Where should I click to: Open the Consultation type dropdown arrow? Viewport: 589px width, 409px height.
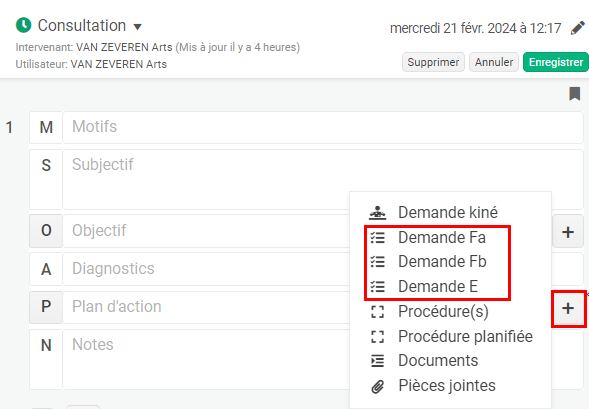pos(137,27)
